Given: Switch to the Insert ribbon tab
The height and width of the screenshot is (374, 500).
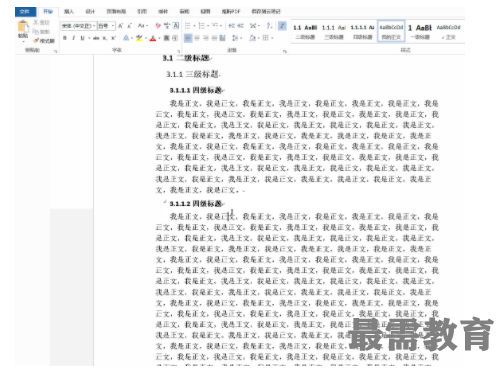Looking at the screenshot, I should point(69,12).
